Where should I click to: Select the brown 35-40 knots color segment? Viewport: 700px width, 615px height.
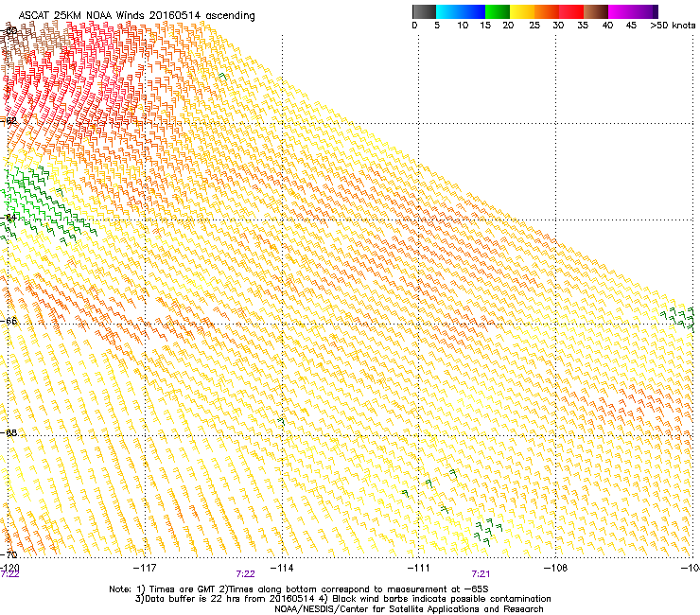(596, 11)
